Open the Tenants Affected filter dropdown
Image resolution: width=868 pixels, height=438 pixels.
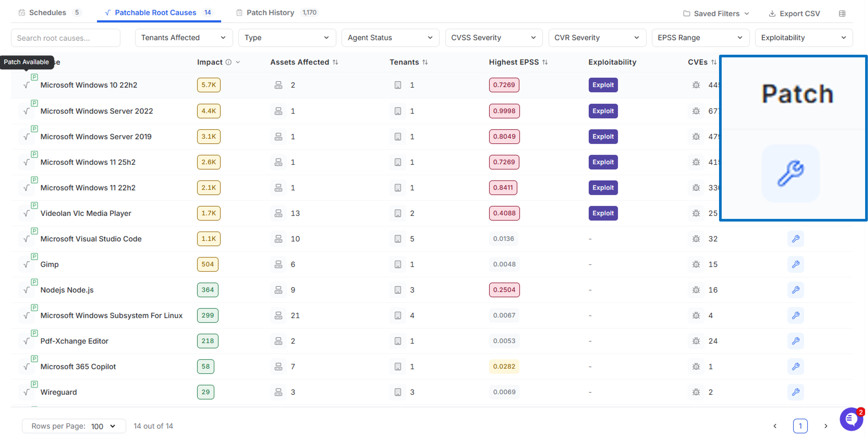pyautogui.click(x=184, y=38)
